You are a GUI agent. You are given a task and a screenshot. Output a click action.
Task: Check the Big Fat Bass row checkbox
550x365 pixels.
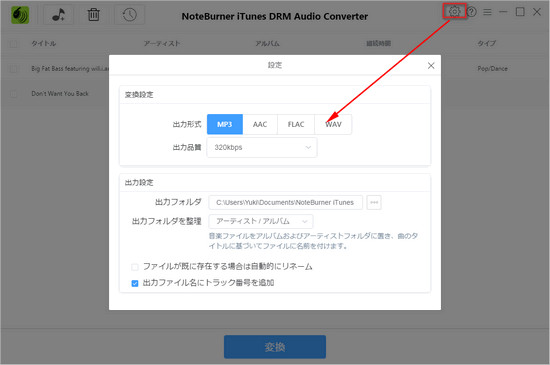point(13,69)
